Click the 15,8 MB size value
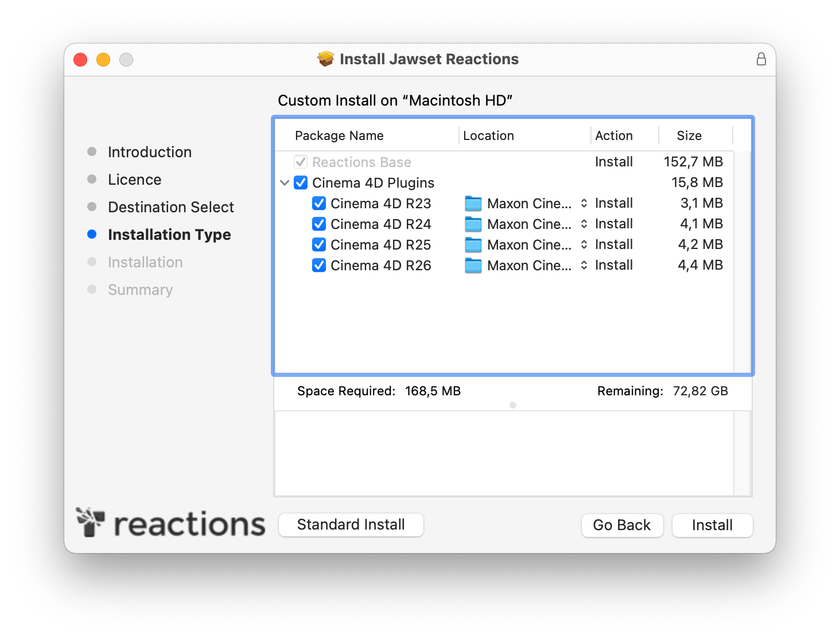 [697, 182]
